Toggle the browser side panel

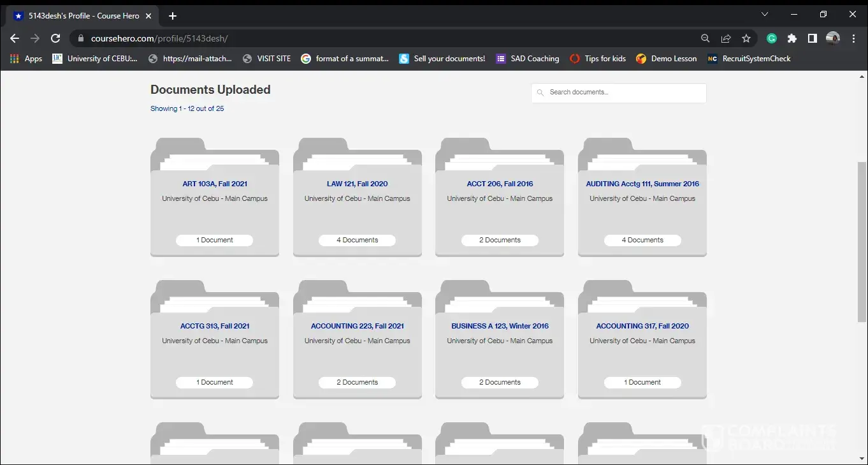pyautogui.click(x=812, y=38)
